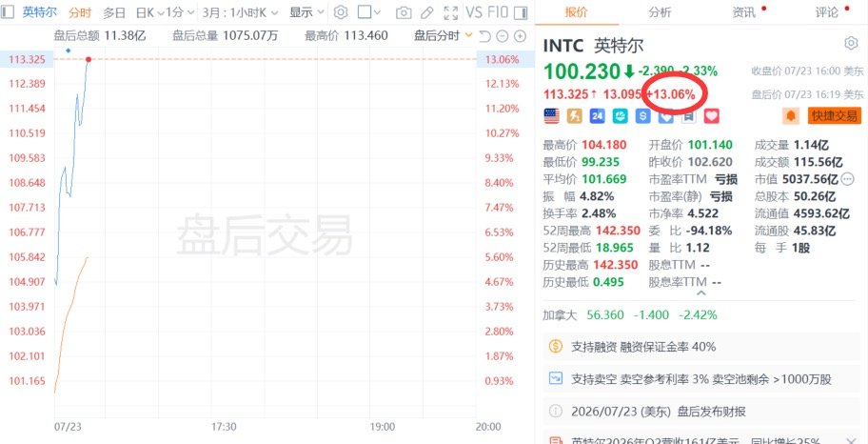Click the blue diamond chart marker
The width and height of the screenshot is (868, 444).
(69, 50)
